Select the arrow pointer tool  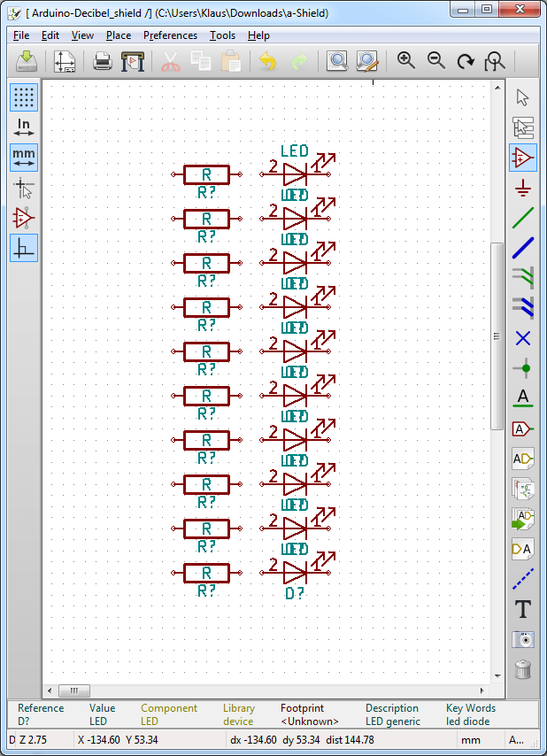[x=523, y=97]
